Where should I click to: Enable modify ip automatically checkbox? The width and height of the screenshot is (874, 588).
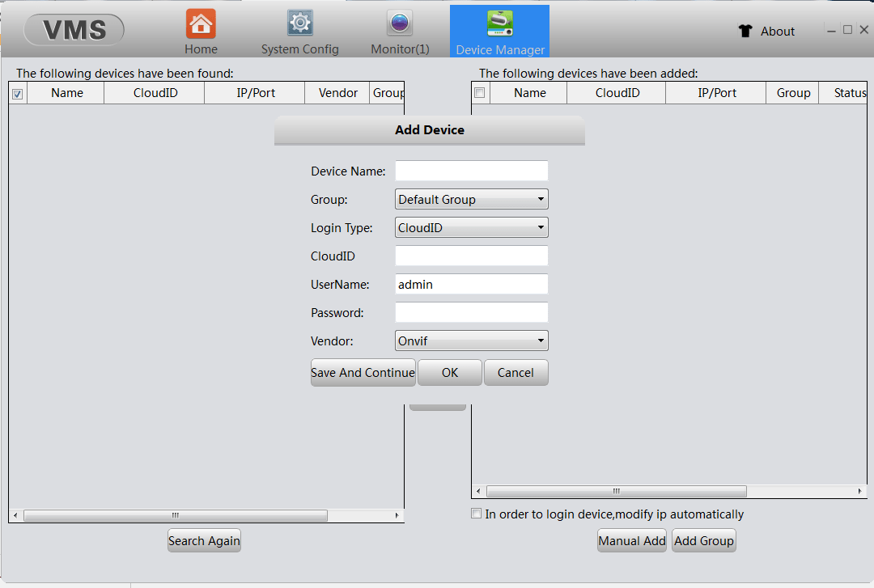pyautogui.click(x=476, y=514)
